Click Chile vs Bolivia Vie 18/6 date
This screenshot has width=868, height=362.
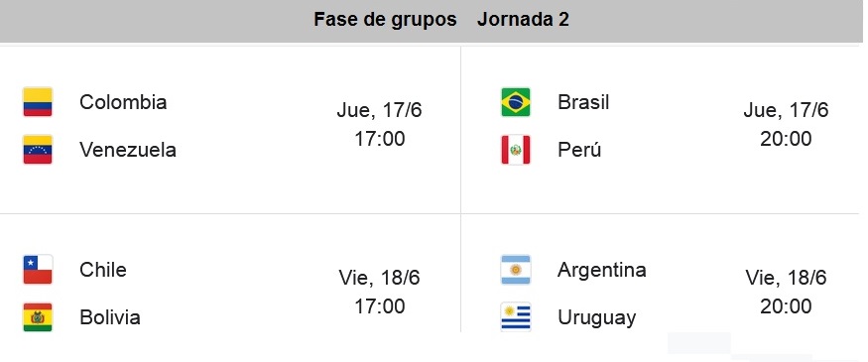point(380,278)
